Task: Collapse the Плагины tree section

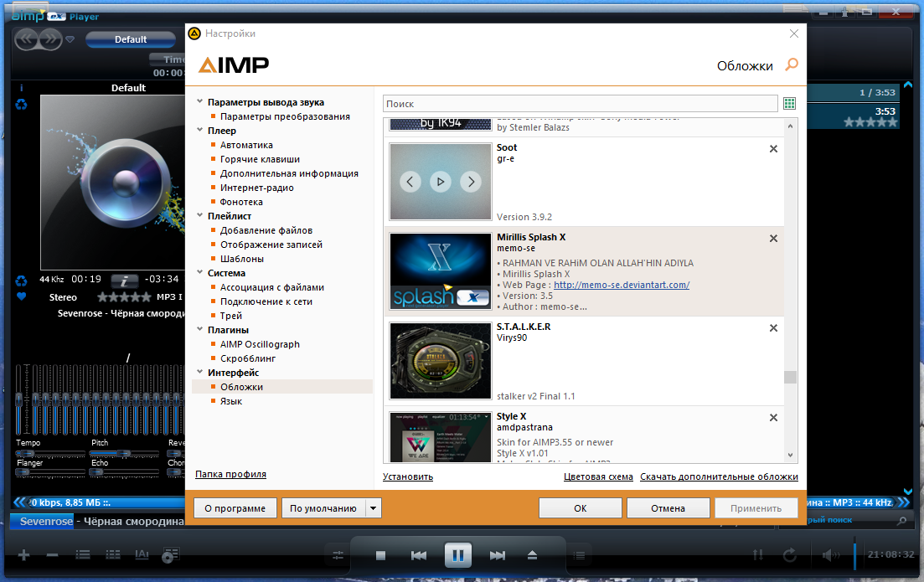Action: (199, 329)
